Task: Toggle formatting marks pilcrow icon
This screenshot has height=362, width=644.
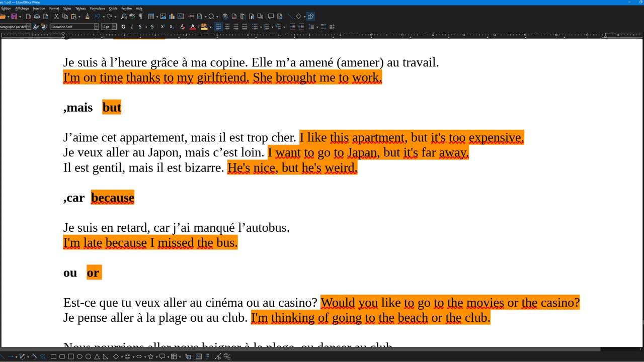Action: tap(140, 17)
